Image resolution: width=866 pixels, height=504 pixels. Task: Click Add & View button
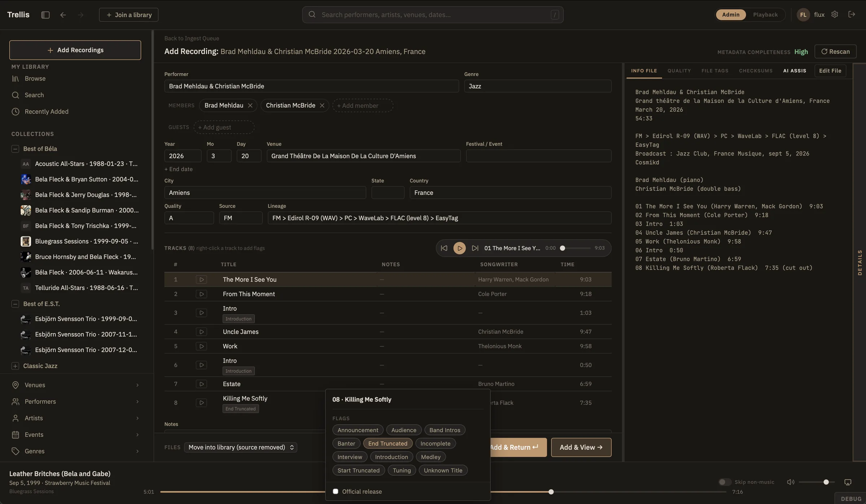pyautogui.click(x=581, y=447)
